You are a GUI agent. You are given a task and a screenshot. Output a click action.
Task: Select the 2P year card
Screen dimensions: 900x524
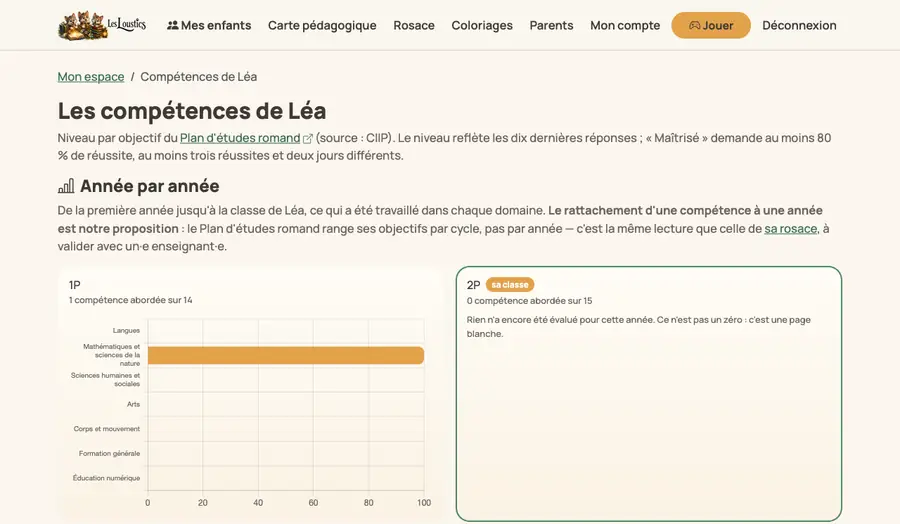(649, 394)
